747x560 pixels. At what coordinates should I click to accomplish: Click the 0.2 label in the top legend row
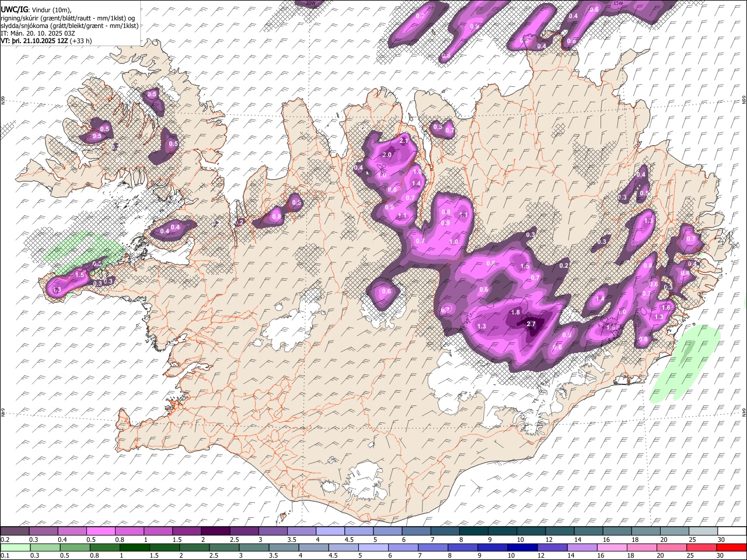point(5,540)
